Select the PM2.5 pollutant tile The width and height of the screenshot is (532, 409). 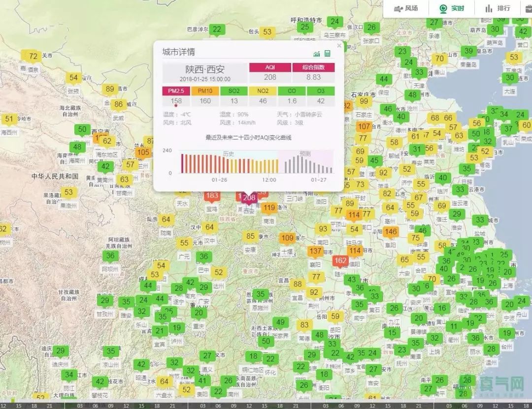pos(176,91)
